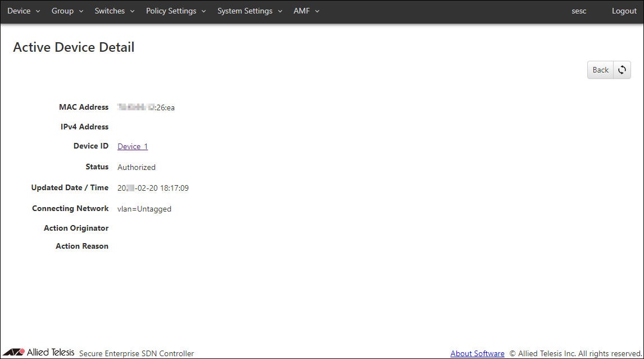
Task: Click the Updated Date / Time value
Action: coord(153,188)
